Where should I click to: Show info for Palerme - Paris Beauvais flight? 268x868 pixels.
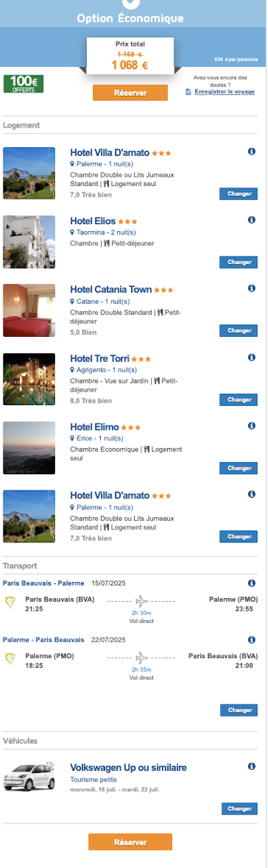pyautogui.click(x=252, y=640)
